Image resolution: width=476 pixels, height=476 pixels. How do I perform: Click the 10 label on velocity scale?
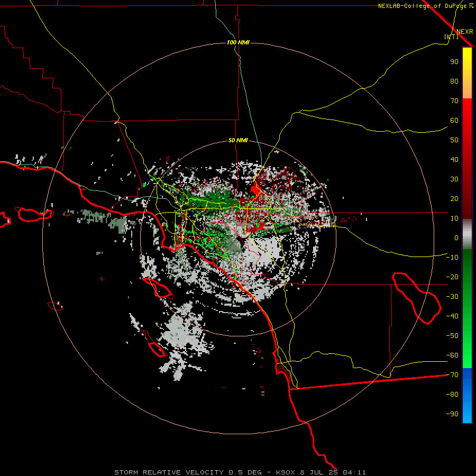point(454,218)
